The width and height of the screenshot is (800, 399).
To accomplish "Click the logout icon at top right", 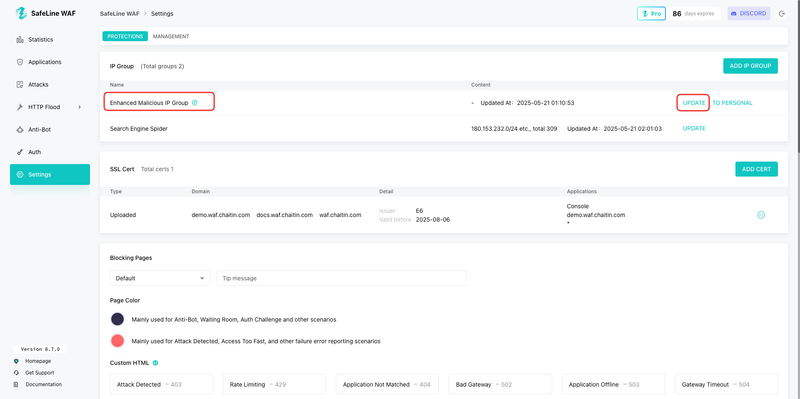I will (x=782, y=14).
